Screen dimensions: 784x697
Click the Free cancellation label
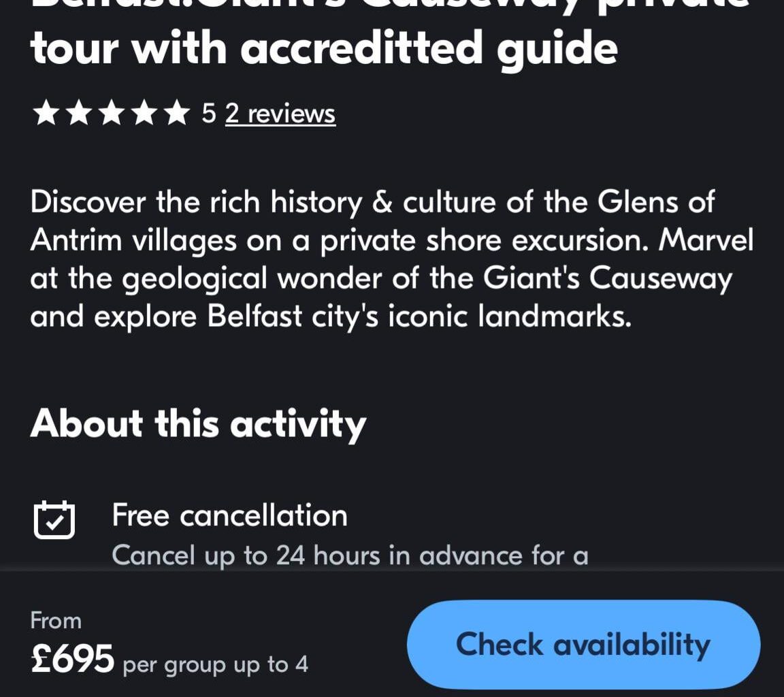pyautogui.click(x=230, y=515)
